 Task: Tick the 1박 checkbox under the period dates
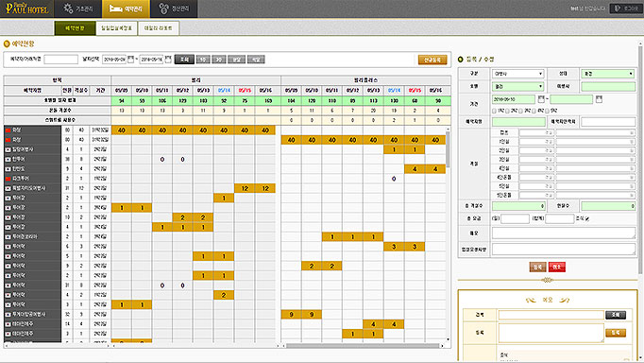(494, 111)
